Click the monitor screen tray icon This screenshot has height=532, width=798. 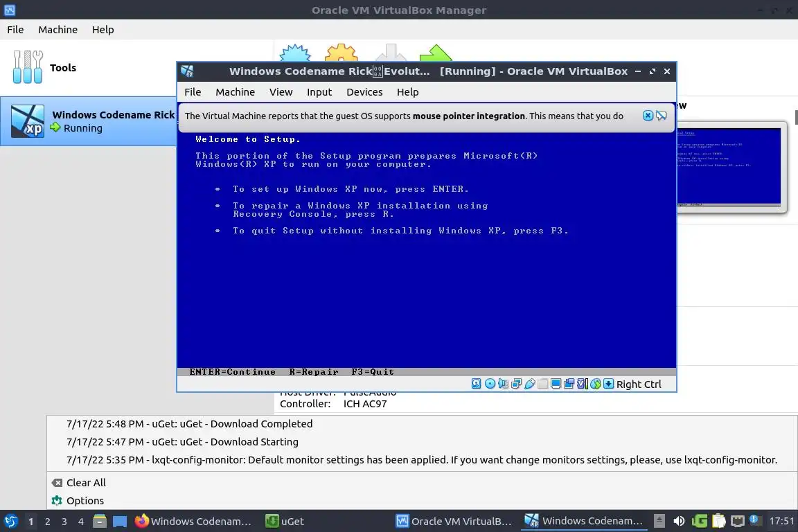tap(737, 521)
